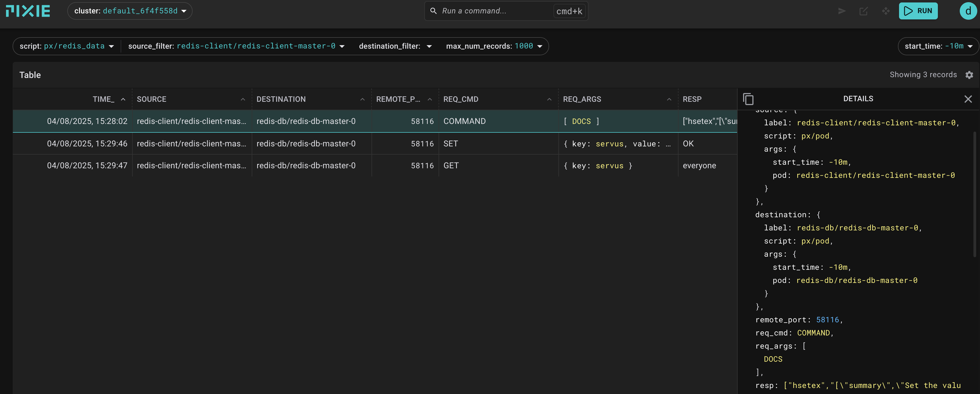The height and width of the screenshot is (394, 980).
Task: Click remote_port 58116 in details
Action: [x=827, y=320]
